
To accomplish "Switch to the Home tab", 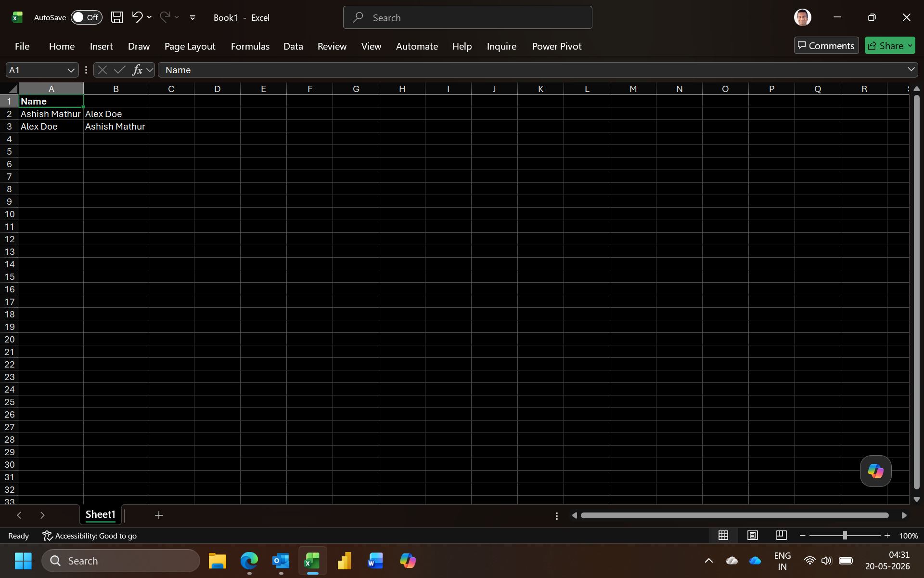I will point(62,46).
